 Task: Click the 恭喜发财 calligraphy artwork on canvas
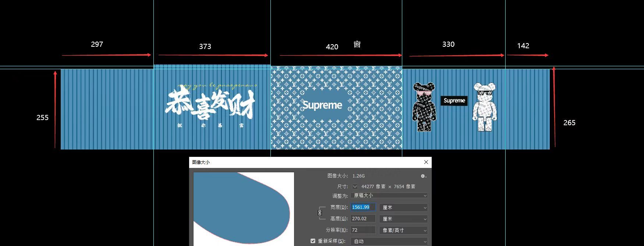(x=210, y=105)
